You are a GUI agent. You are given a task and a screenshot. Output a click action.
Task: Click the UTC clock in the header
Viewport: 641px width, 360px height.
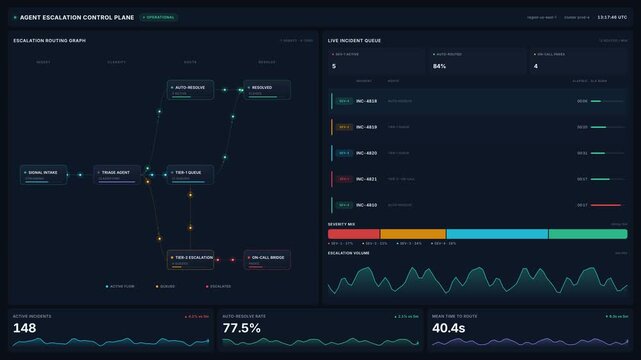[612, 18]
